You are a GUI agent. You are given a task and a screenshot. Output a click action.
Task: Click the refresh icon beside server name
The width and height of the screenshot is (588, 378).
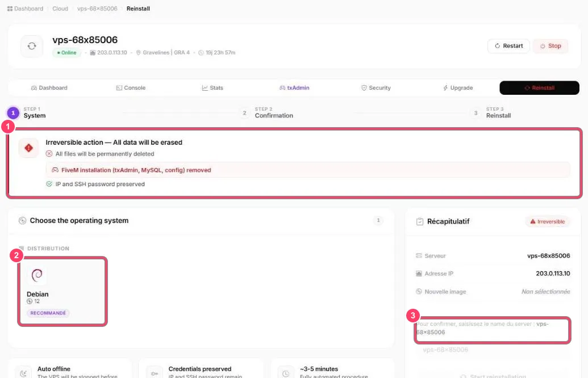pyautogui.click(x=32, y=46)
